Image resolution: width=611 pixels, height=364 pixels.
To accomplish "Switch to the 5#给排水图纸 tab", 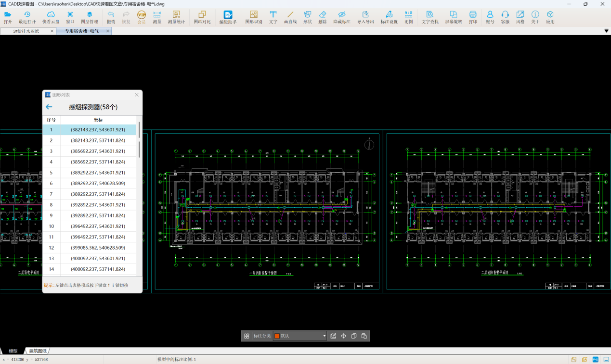I will click(26, 31).
